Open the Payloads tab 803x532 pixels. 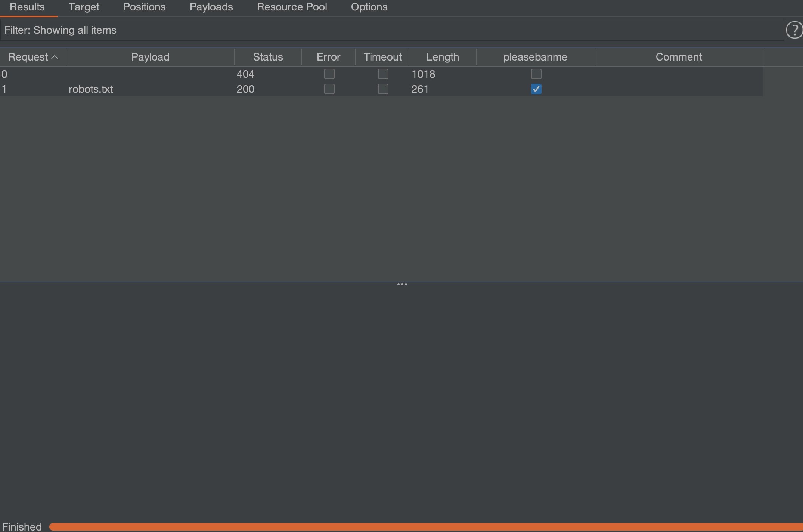point(211,7)
